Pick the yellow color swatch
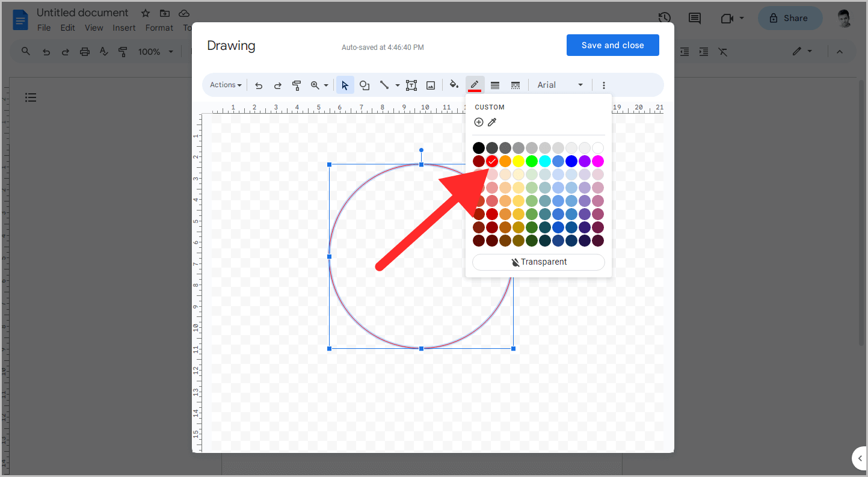This screenshot has height=477, width=868. click(x=519, y=161)
